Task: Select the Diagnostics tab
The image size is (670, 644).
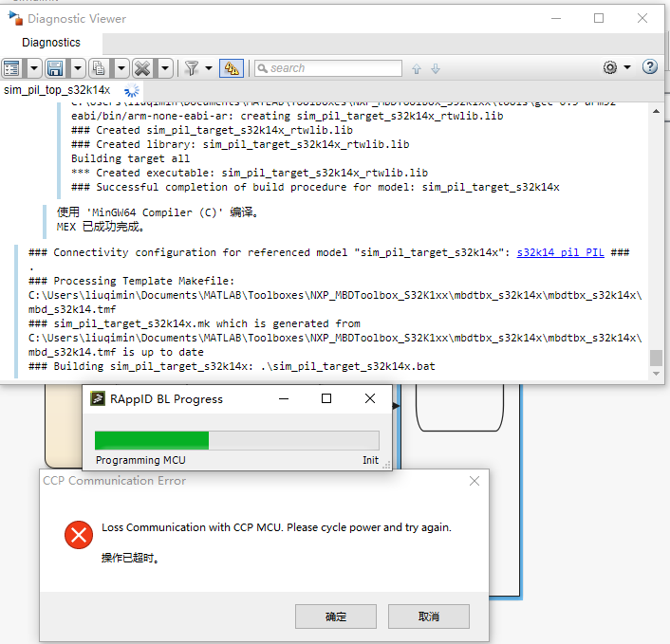Action: click(x=51, y=43)
